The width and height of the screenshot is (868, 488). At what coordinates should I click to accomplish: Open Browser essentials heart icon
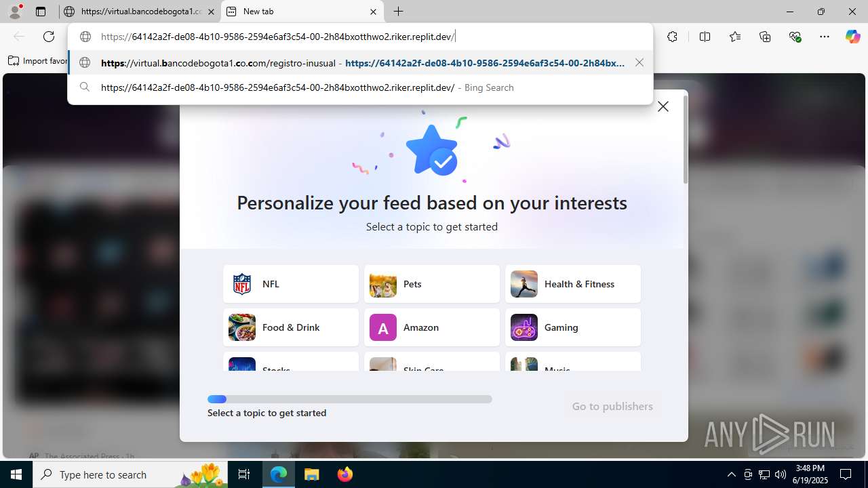[x=795, y=37]
